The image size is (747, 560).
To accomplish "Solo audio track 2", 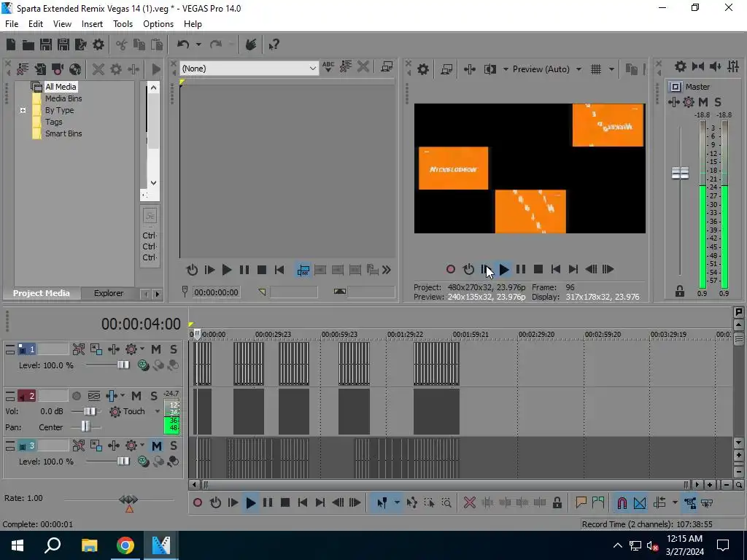I will click(x=153, y=396).
